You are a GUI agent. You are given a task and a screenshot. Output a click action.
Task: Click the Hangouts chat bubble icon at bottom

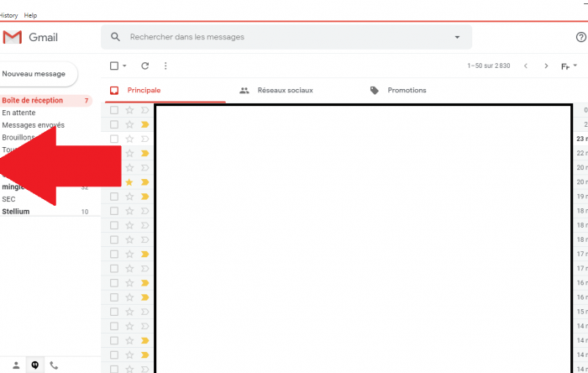tap(35, 365)
